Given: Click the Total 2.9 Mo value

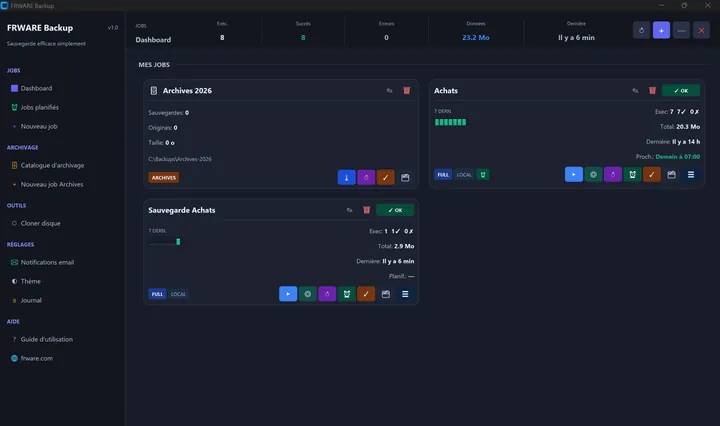Looking at the screenshot, I should 404,247.
